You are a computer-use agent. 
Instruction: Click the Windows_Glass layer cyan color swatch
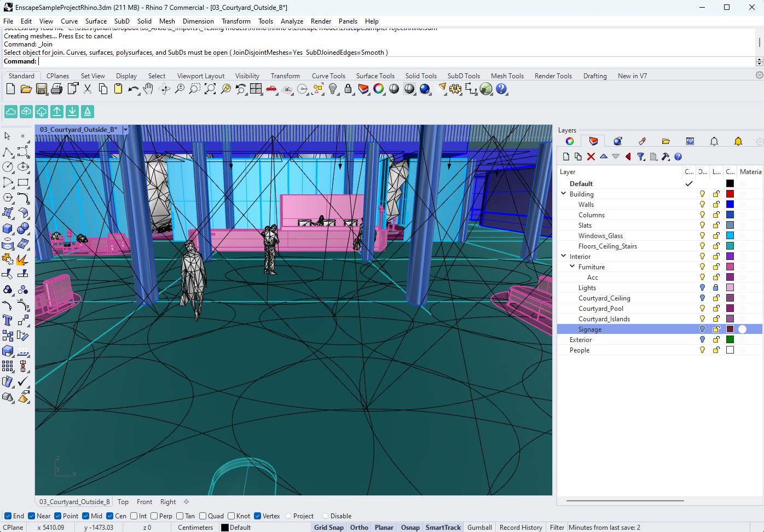[x=730, y=235]
